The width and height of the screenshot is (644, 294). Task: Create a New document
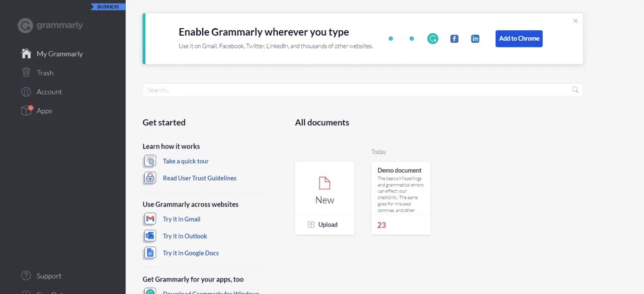325,188
